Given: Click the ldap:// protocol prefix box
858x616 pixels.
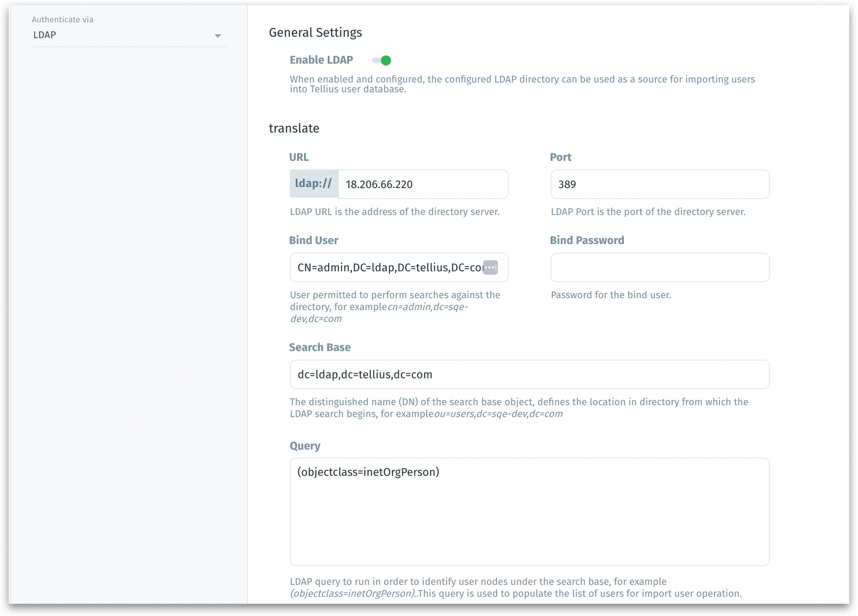Looking at the screenshot, I should coord(314,184).
